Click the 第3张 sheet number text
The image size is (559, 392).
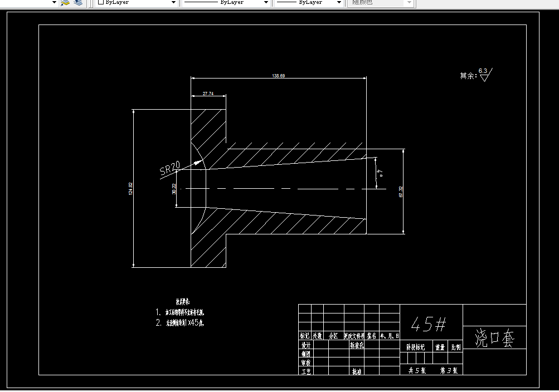coord(449,371)
